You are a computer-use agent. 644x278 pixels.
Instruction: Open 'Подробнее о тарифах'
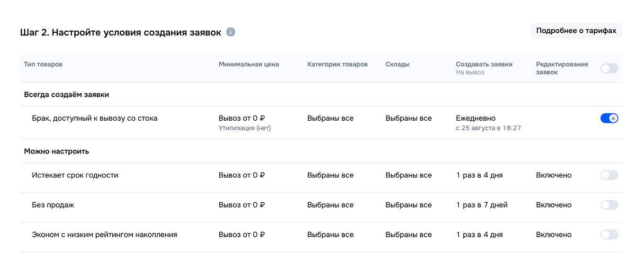point(576,30)
